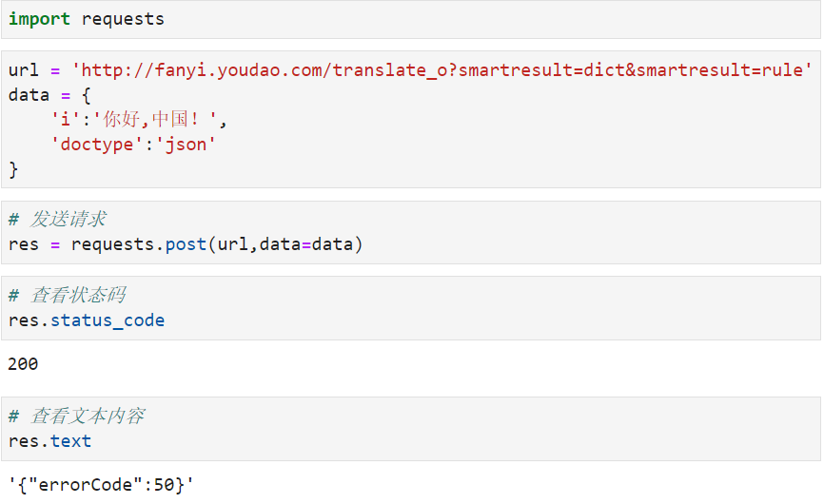Click the '# 查看状态码' comment
Screen dimensions: 824x504
click(67, 295)
